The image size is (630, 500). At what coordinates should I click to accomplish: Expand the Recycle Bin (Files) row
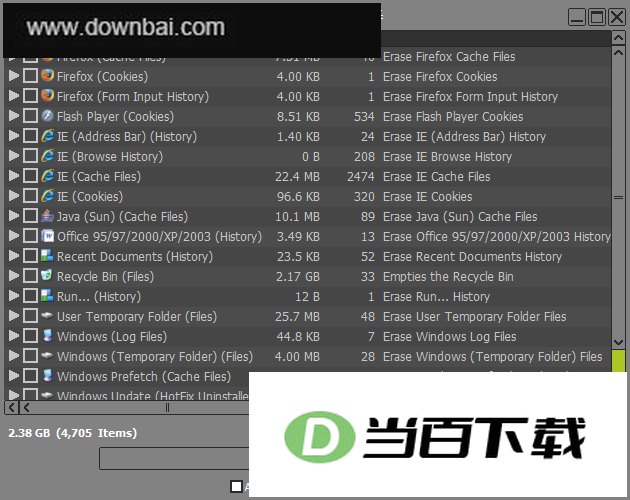pos(14,276)
